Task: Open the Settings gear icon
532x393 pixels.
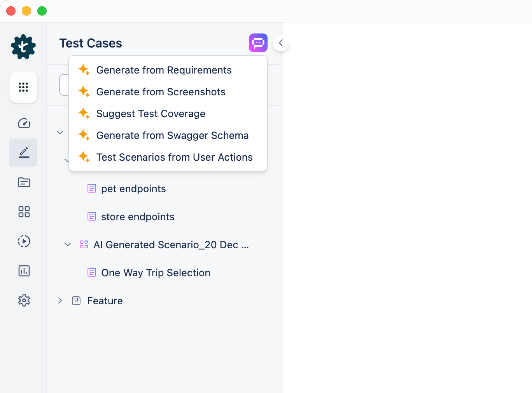Action: click(x=24, y=300)
